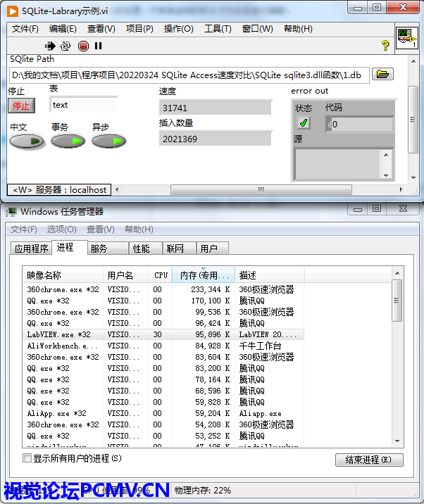Viewport: 424px width, 504px height.
Task: Browse for SQLite path using folder icon
Action: pos(382,75)
